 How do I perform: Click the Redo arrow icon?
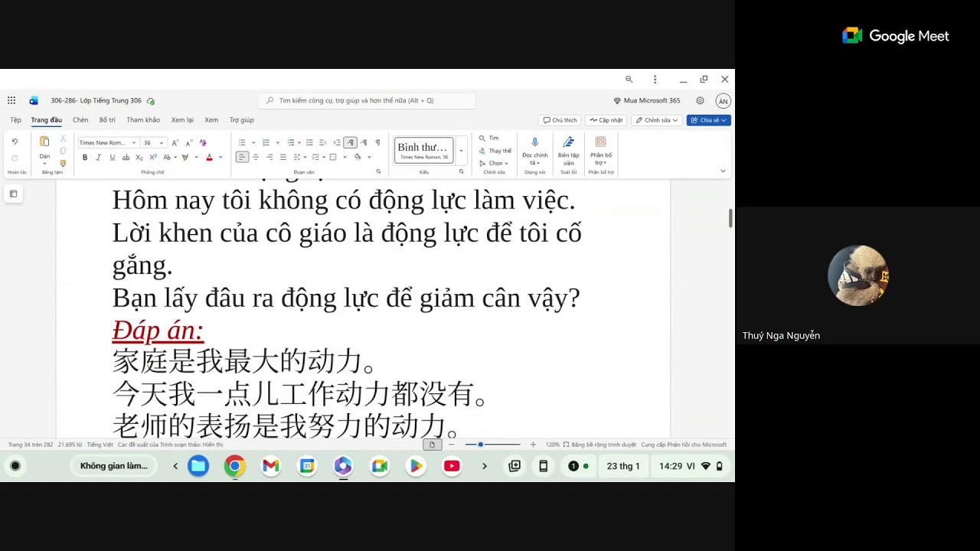tap(15, 158)
